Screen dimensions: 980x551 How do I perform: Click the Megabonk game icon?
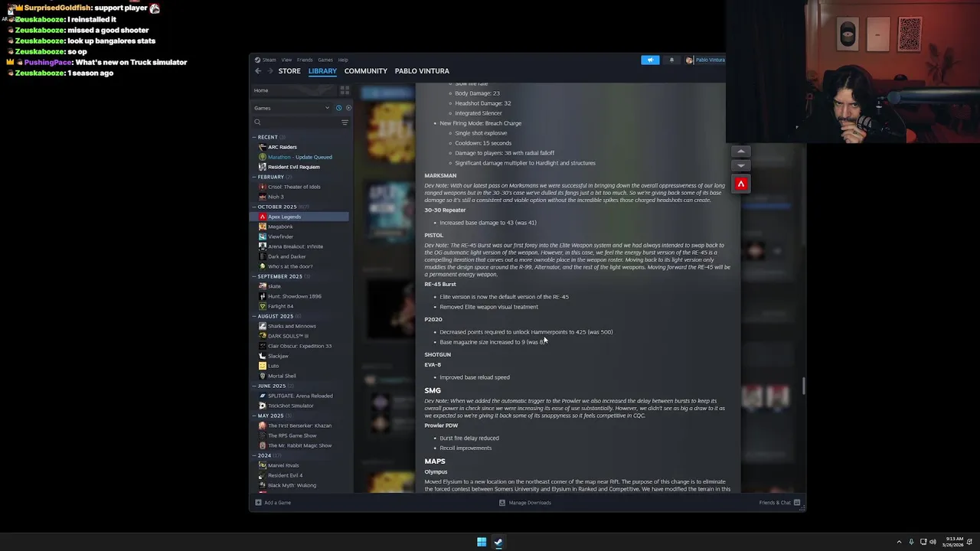pos(263,227)
